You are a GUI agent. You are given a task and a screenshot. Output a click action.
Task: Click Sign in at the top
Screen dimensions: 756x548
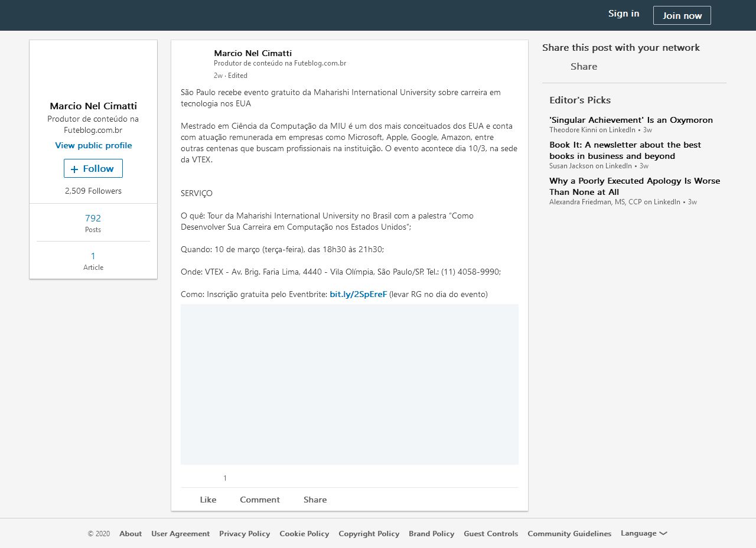624,14
